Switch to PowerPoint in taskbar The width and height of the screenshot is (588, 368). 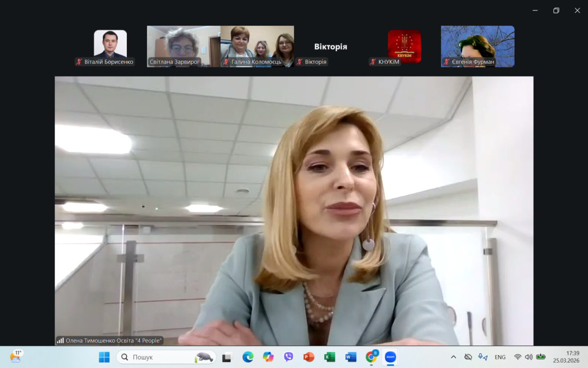309,357
